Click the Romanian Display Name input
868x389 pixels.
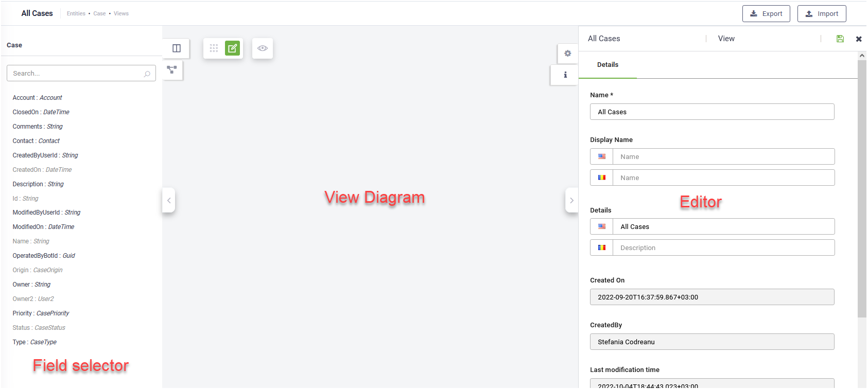[723, 178]
